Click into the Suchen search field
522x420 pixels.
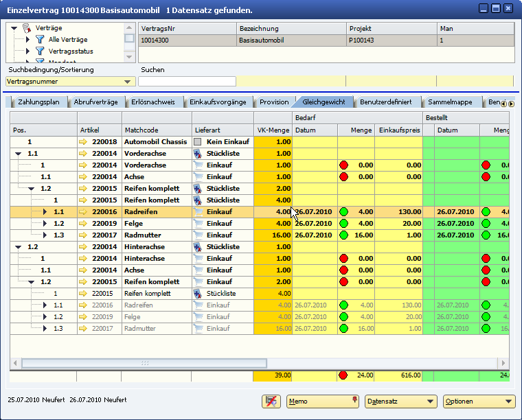[187, 82]
